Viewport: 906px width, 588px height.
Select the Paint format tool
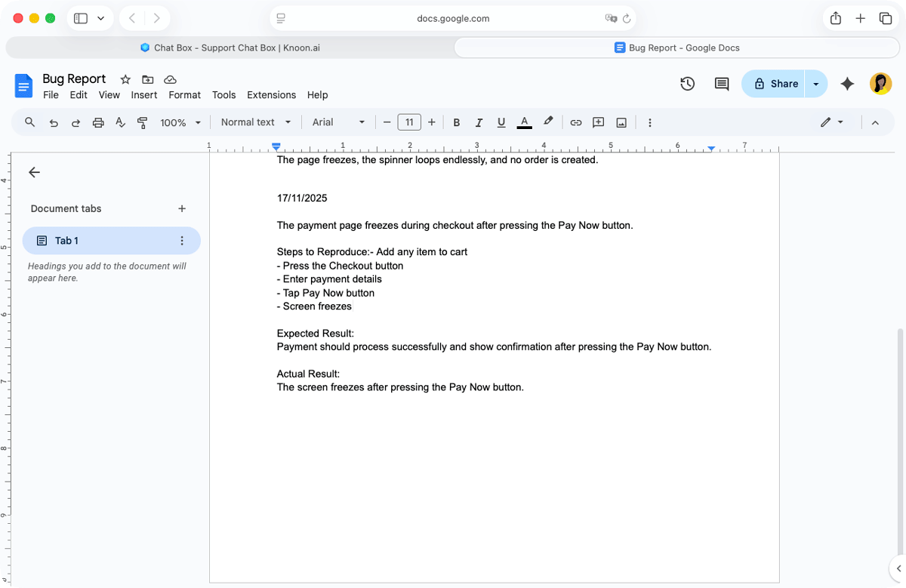click(x=142, y=122)
